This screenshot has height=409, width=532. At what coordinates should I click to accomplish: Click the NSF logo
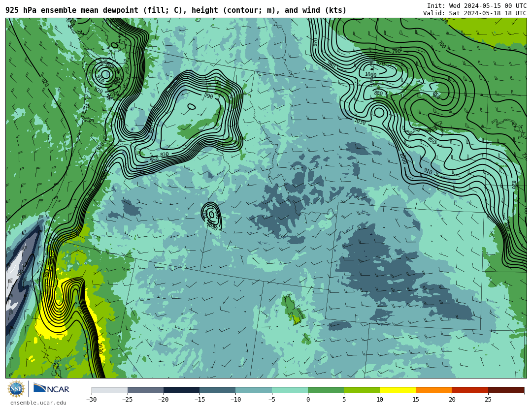click(16, 389)
